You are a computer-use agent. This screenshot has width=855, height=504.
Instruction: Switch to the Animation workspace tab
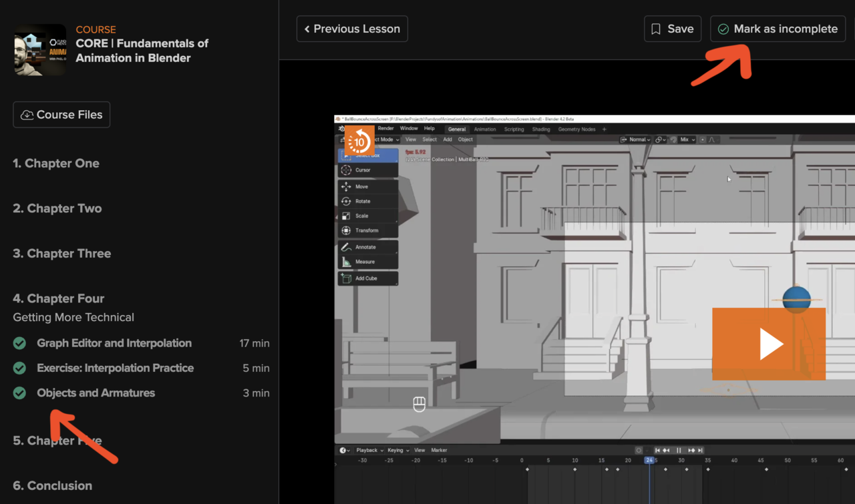point(485,129)
